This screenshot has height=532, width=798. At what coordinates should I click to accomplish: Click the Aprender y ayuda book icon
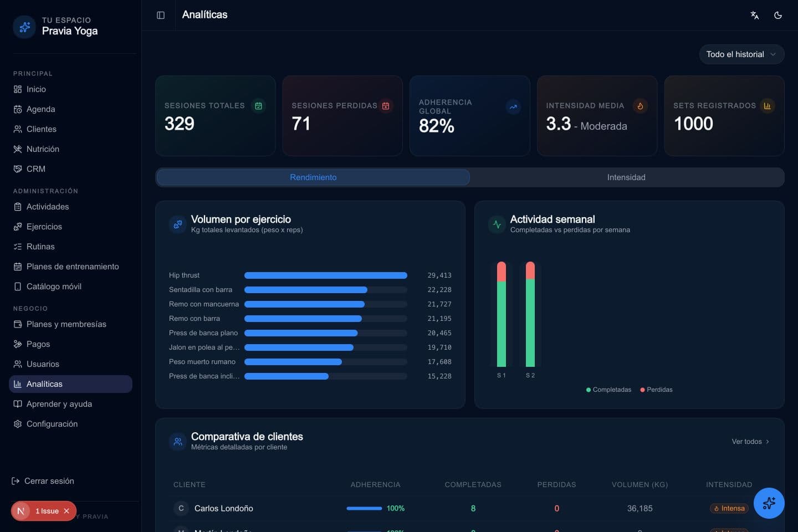click(18, 404)
